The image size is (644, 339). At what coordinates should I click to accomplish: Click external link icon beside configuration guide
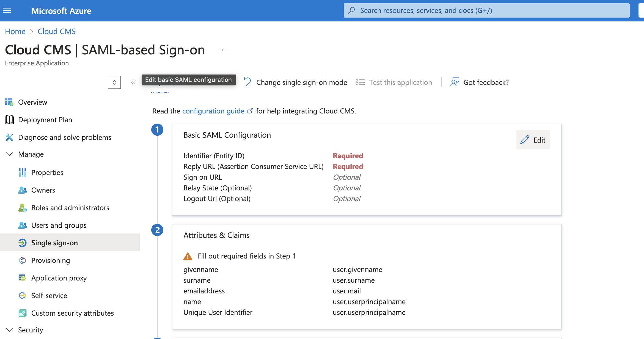pyautogui.click(x=250, y=111)
